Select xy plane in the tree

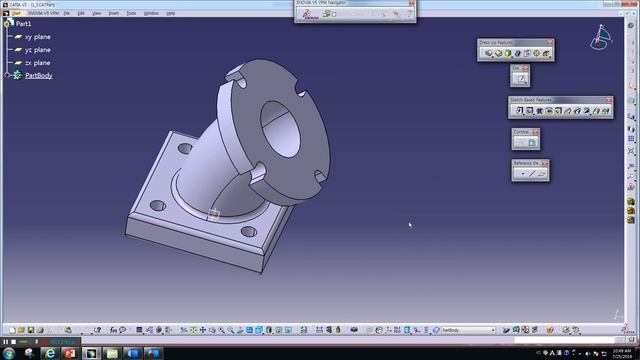click(x=38, y=37)
